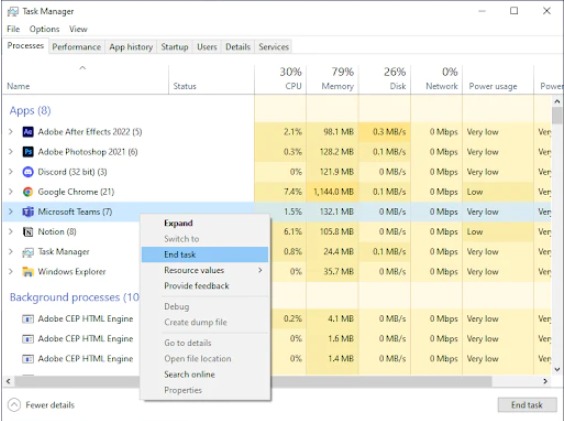
Task: Select the Processes tab
Action: tap(25, 46)
